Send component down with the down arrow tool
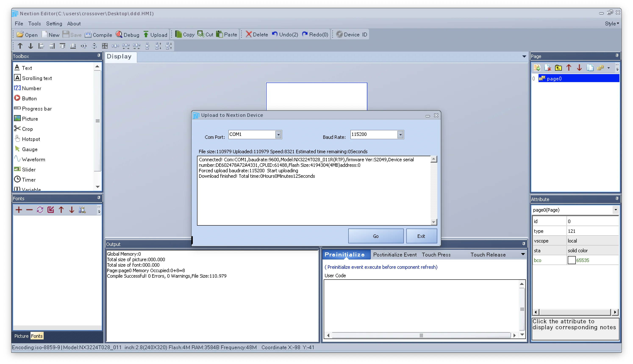Viewport: 633px width, 364px height. (31, 46)
